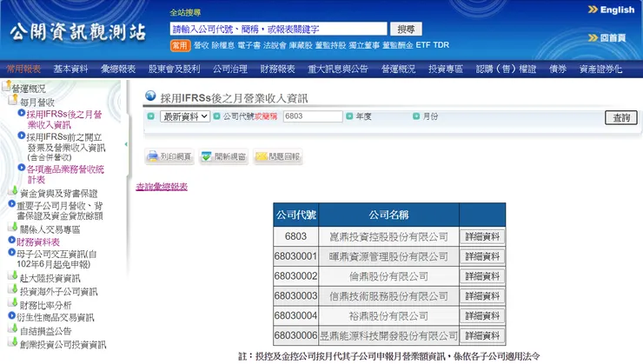The width and height of the screenshot is (643, 364).
Task: Expand 赴大陸投資資訊 folder icon
Action: (x=13, y=276)
